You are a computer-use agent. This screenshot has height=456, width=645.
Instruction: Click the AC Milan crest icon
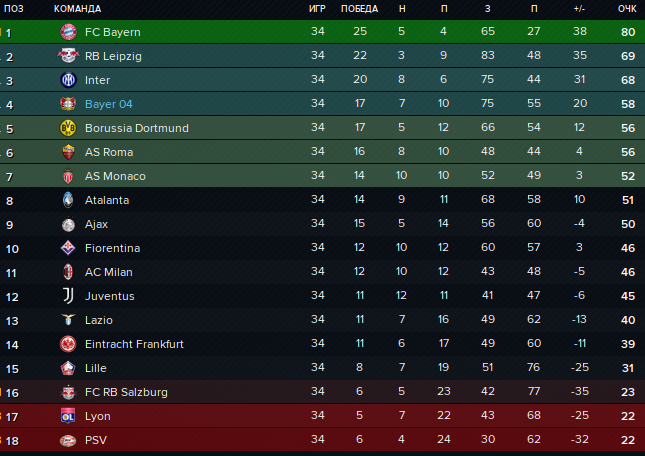point(68,272)
